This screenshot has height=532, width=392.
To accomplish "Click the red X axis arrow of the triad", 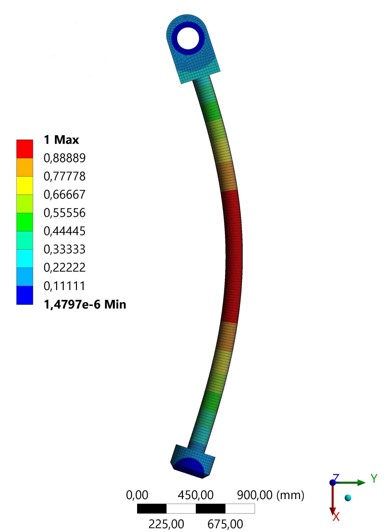I will 332,499.
